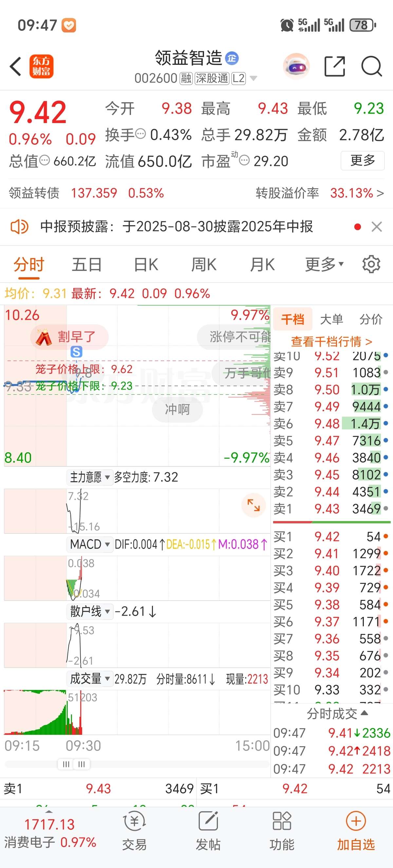Viewport: 393px width, 868px height.
Task: Open the 功能 functions icon
Action: [282, 831]
